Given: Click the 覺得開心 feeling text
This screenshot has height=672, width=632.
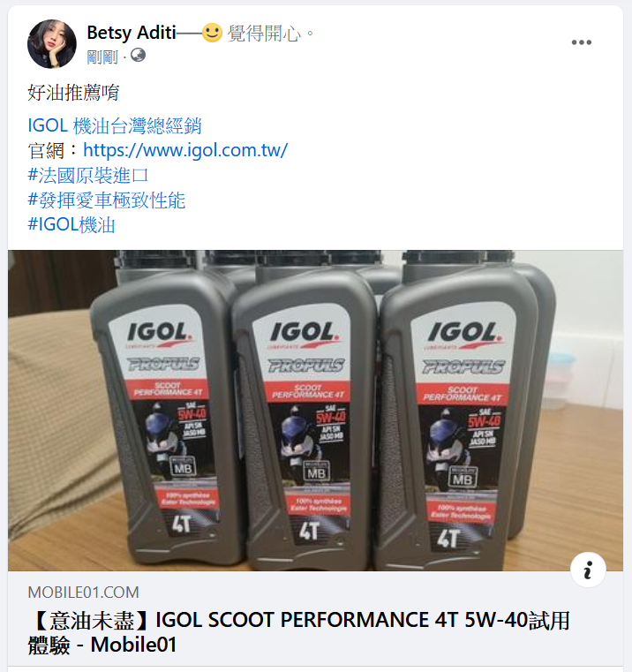Looking at the screenshot, I should pos(264,33).
